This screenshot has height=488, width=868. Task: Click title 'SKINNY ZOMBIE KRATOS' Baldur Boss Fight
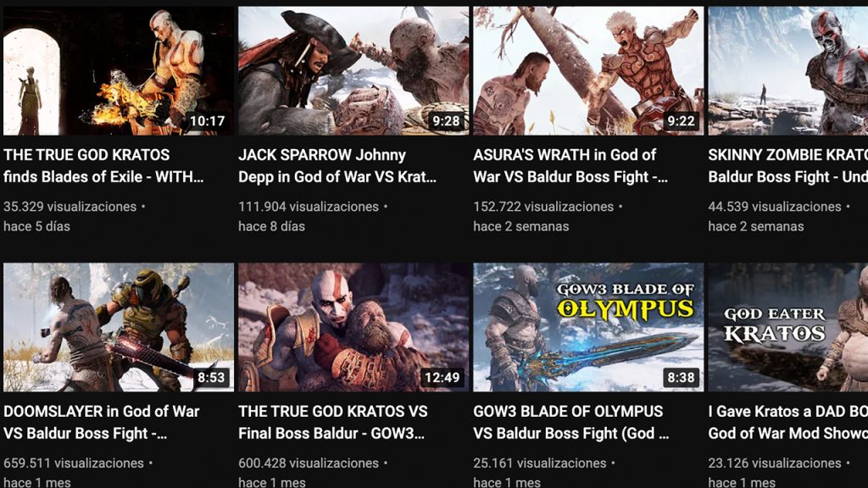click(788, 166)
